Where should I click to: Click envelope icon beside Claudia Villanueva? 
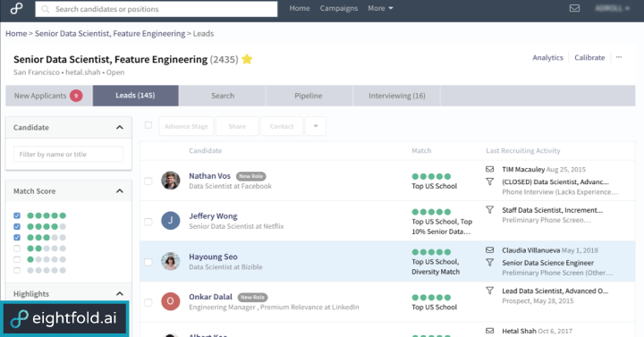489,250
